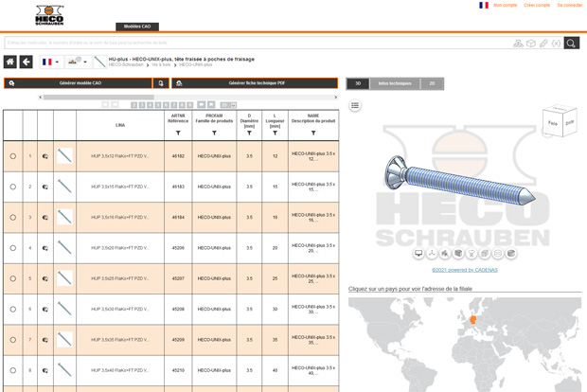This screenshot has height=392, width=587.
Task: Open the ARTNR Référence column filter
Action: (x=178, y=133)
